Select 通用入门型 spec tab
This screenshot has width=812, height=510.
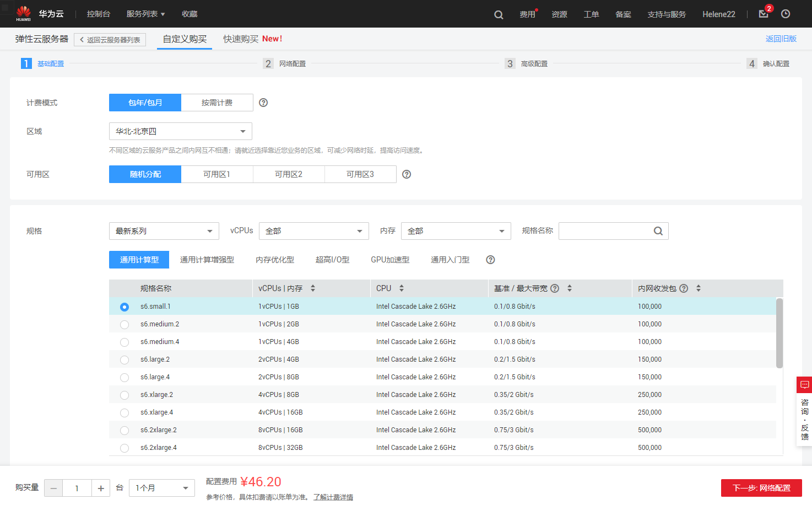pyautogui.click(x=450, y=260)
